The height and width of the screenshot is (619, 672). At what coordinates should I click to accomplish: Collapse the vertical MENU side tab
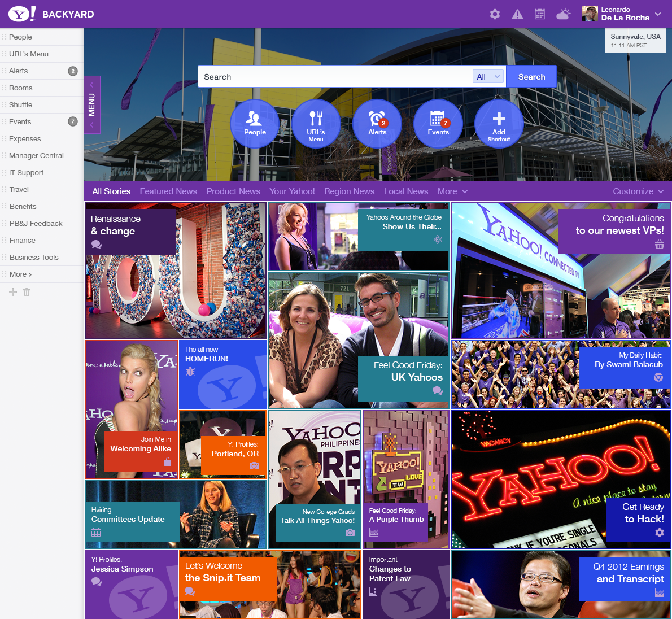91,104
